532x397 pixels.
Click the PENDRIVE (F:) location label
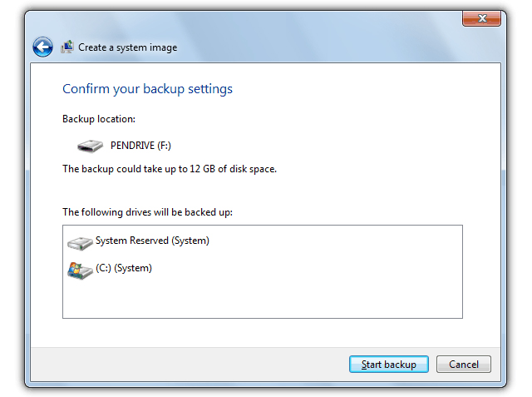(140, 145)
